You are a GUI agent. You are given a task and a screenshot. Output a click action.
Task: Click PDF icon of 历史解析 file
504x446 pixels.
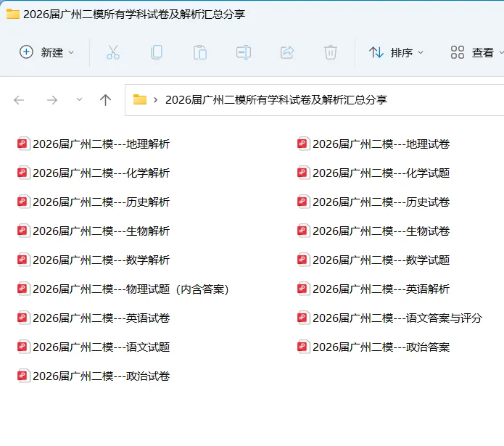(x=23, y=202)
